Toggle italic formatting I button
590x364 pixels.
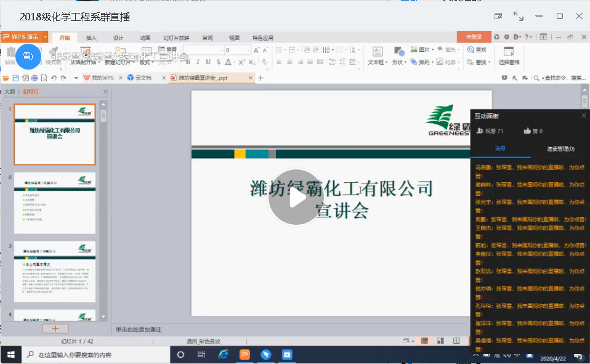point(198,62)
